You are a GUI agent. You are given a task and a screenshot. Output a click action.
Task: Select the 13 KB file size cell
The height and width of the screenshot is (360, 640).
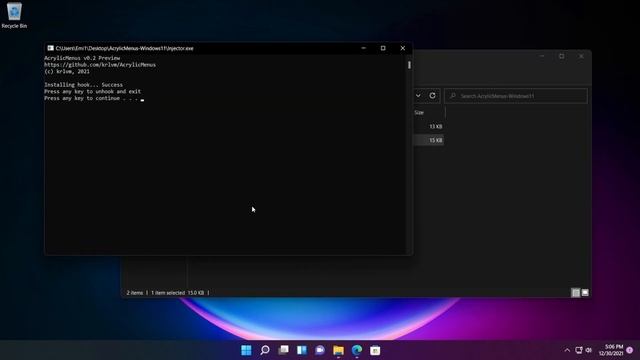pos(436,127)
